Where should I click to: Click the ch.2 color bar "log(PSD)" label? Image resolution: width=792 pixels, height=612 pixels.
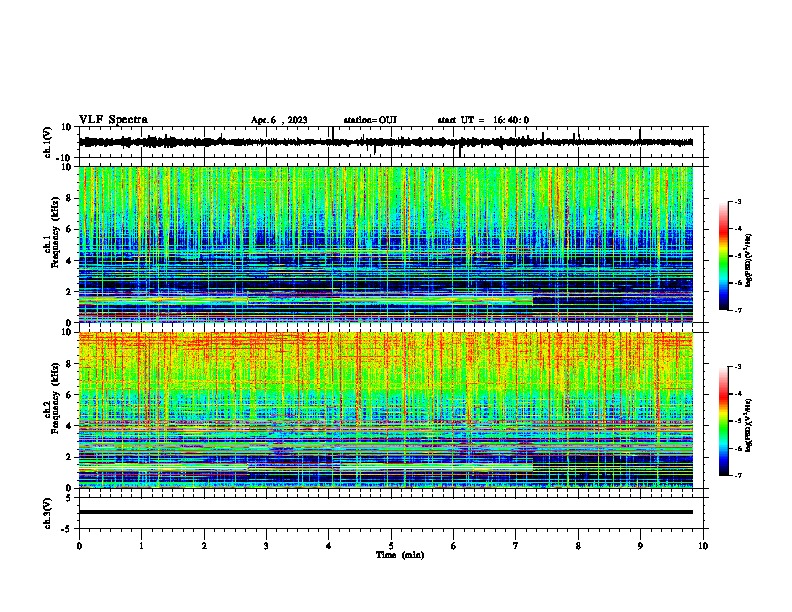pos(748,425)
